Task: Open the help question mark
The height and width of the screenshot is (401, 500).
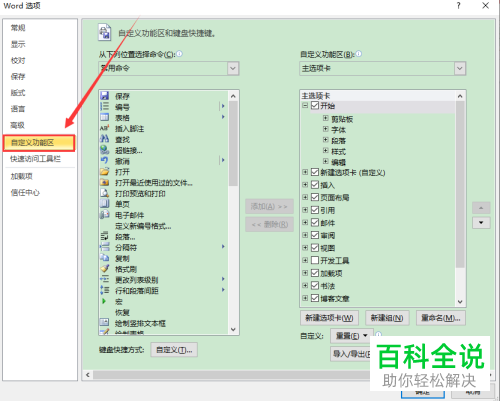Action: 459,6
